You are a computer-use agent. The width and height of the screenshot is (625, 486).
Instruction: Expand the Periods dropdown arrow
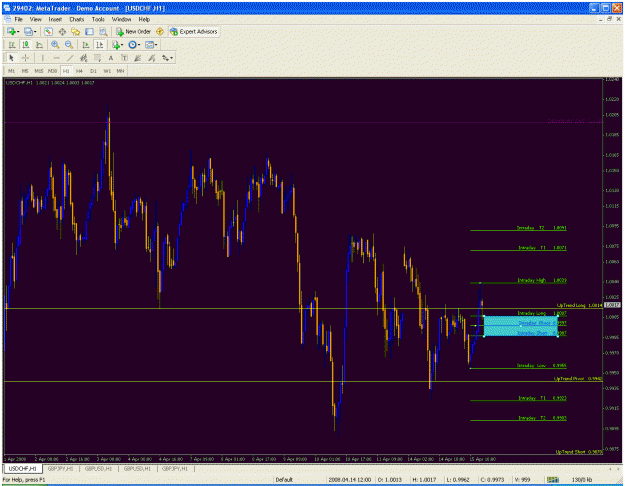pyautogui.click(x=139, y=45)
